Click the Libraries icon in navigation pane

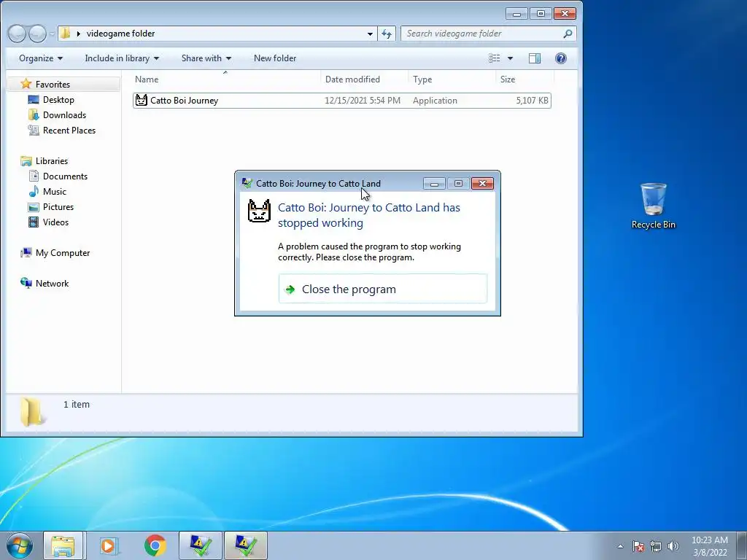tap(26, 161)
